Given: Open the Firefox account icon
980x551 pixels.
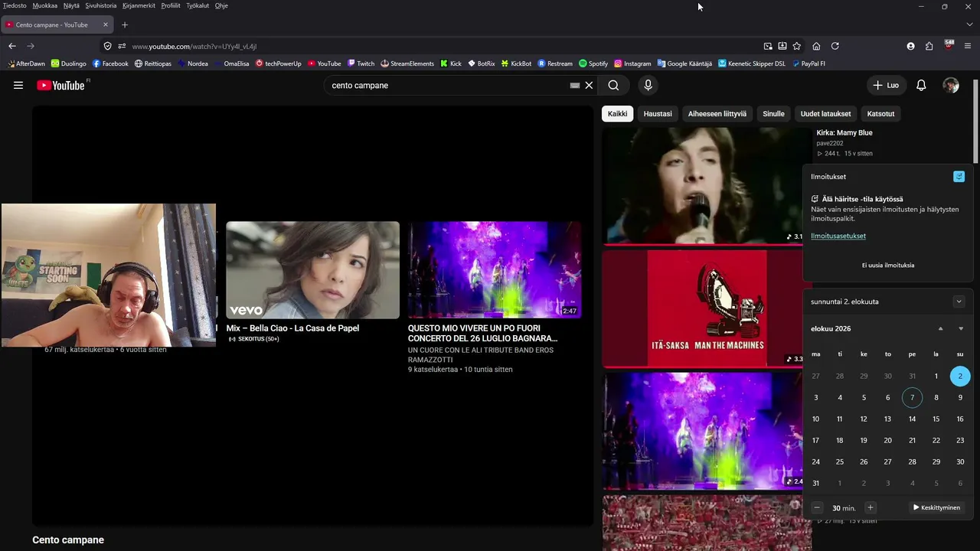Looking at the screenshot, I should click(x=910, y=46).
